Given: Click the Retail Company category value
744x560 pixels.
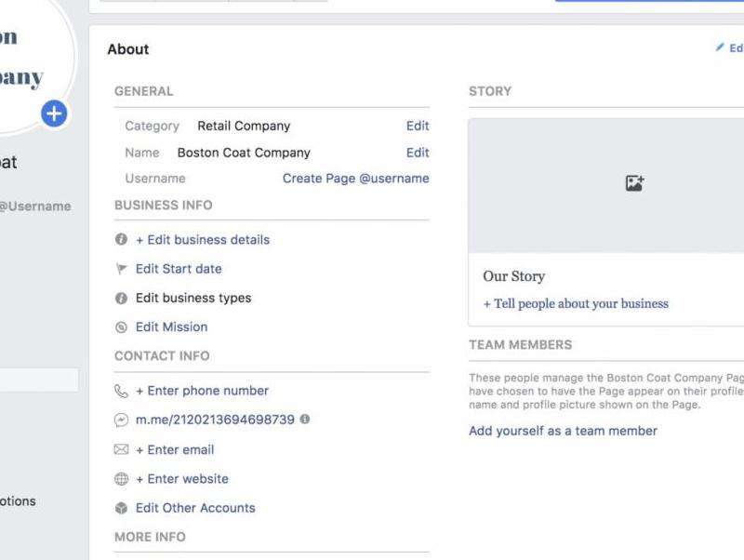Looking at the screenshot, I should (244, 126).
